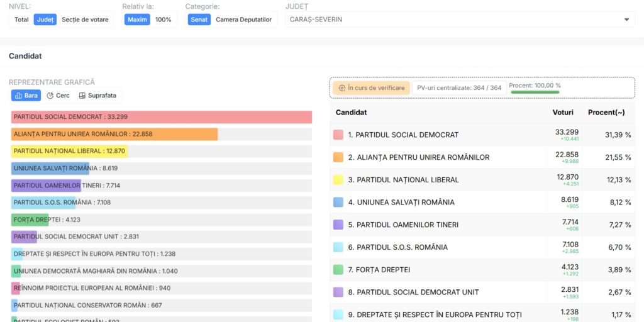Viewport: 644px width, 322px height.
Task: Click red swatch for PARTIDUL SOCIAL DEMOCRAT
Action: [x=338, y=135]
